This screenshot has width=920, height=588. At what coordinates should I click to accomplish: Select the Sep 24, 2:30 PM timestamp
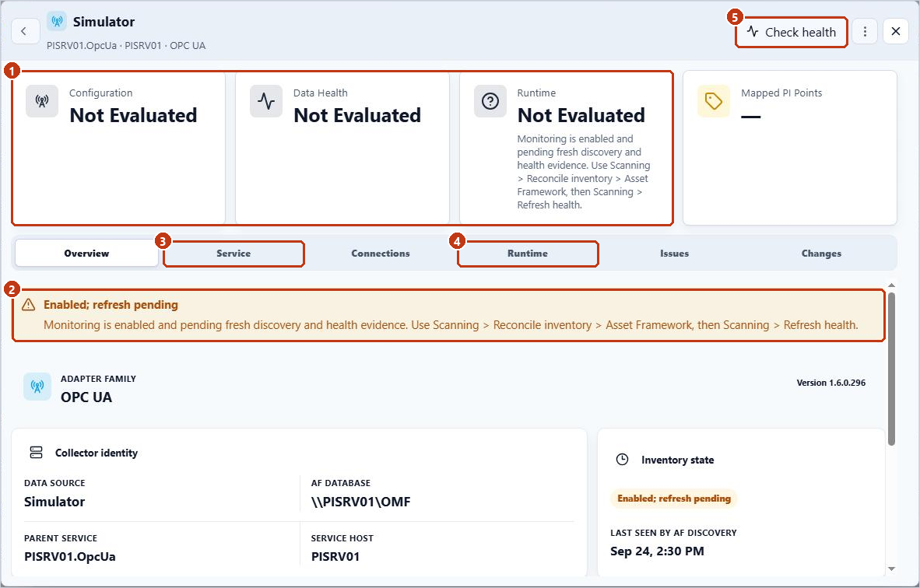(657, 551)
